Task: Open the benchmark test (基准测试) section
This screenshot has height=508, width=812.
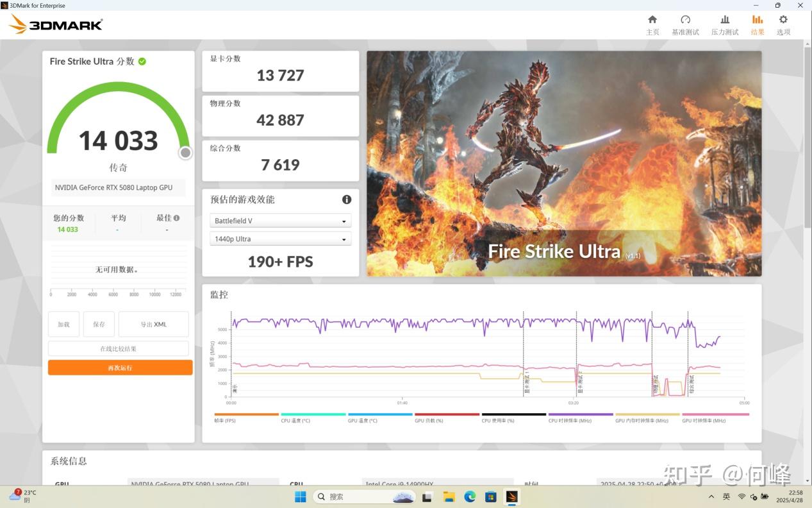Action: click(685, 24)
